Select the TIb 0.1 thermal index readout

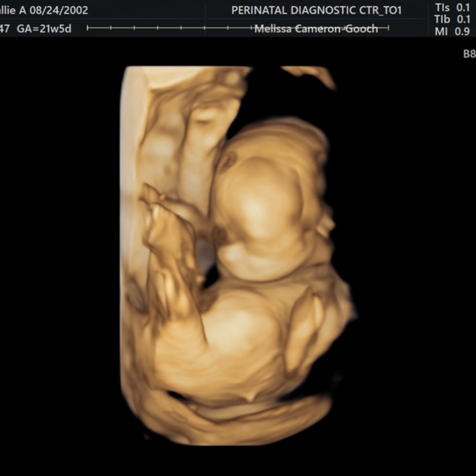tap(452, 19)
